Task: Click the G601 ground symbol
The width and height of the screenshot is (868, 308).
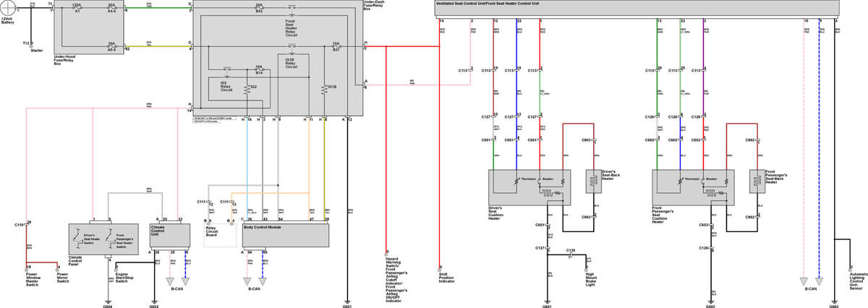Action: pos(547,304)
